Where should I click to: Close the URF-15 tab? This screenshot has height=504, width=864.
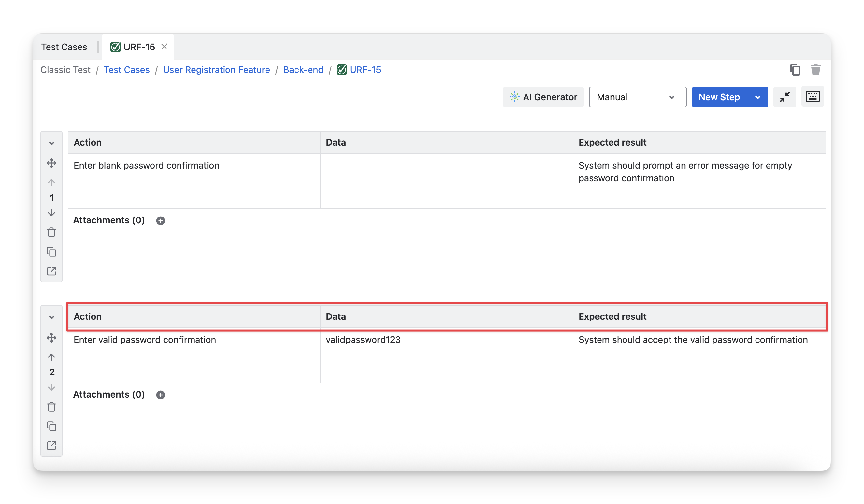click(x=164, y=47)
